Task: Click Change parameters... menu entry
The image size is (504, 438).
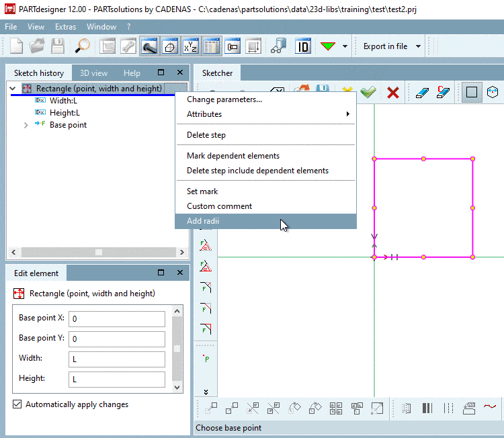Action: tap(224, 99)
